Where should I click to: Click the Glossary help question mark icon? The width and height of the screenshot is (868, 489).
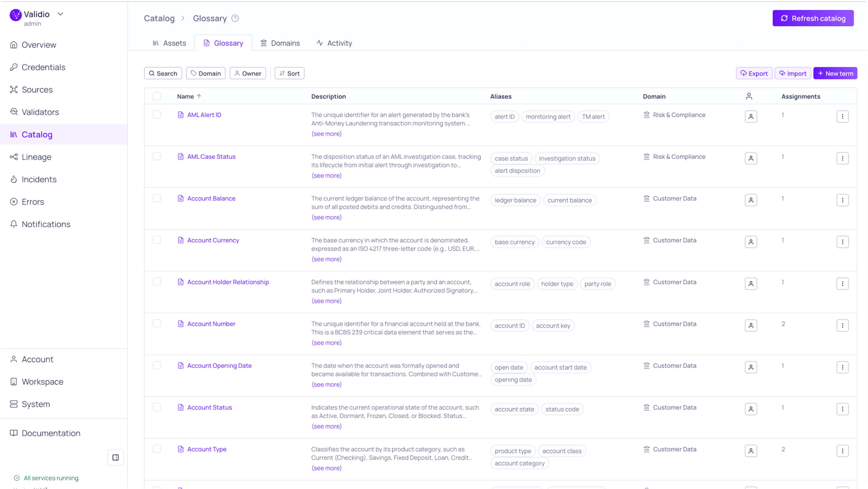(235, 18)
